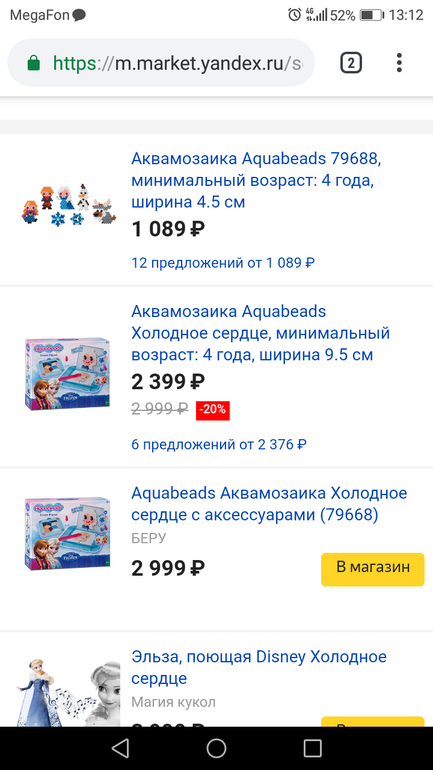
Task: Open Аквамозаика Aquabeads 79688 product title
Action: [256, 180]
